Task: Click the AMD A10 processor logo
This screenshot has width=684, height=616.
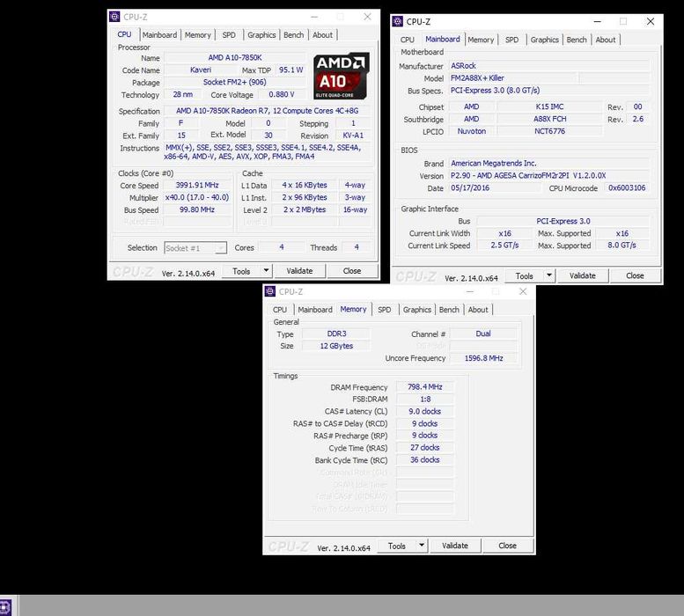Action: coord(342,77)
